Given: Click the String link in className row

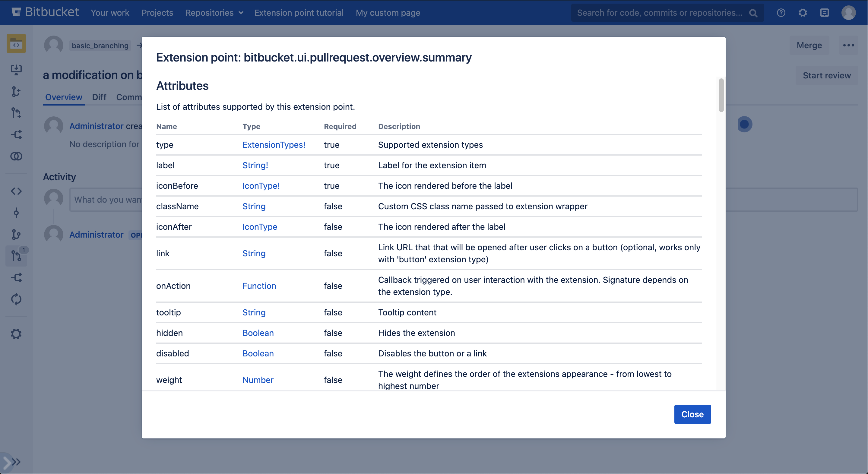Looking at the screenshot, I should point(254,206).
